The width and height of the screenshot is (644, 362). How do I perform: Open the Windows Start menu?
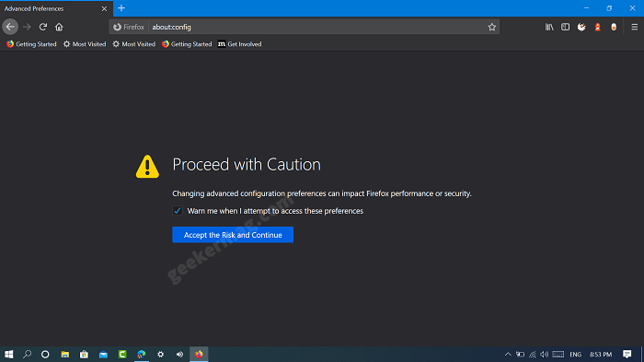(8, 355)
